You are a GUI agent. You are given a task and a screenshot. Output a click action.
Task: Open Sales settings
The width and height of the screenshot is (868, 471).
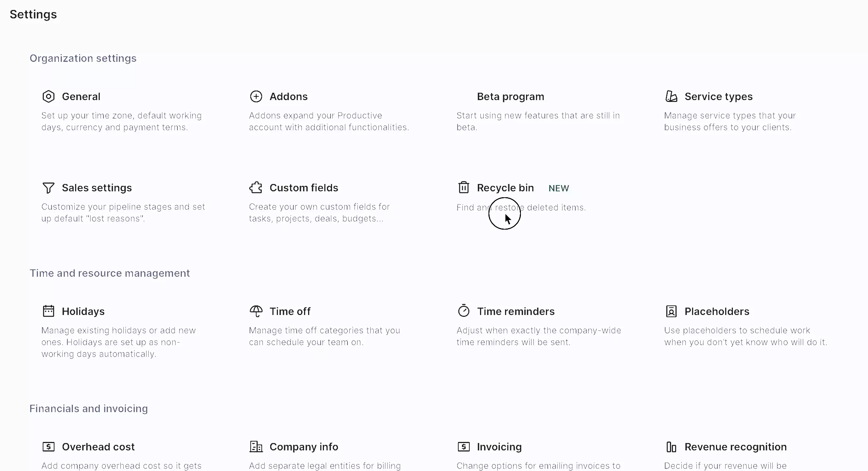(97, 188)
